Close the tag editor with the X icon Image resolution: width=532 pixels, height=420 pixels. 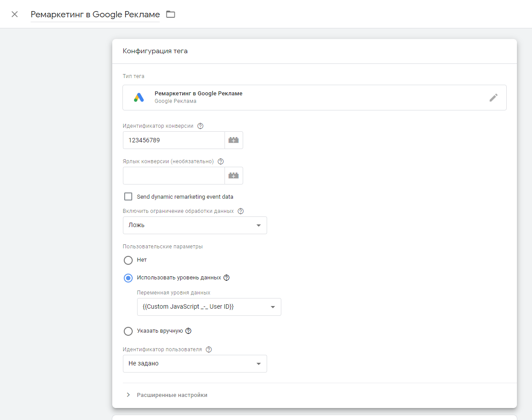coord(15,14)
